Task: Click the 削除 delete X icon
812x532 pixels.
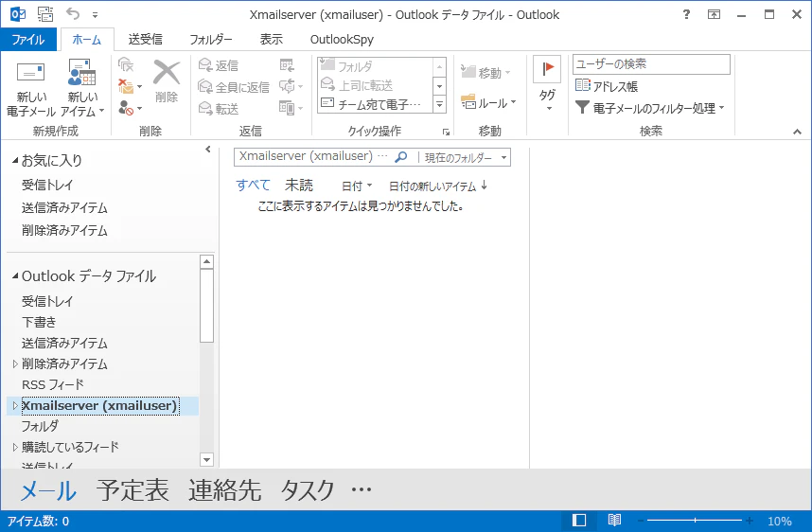Action: click(x=167, y=80)
